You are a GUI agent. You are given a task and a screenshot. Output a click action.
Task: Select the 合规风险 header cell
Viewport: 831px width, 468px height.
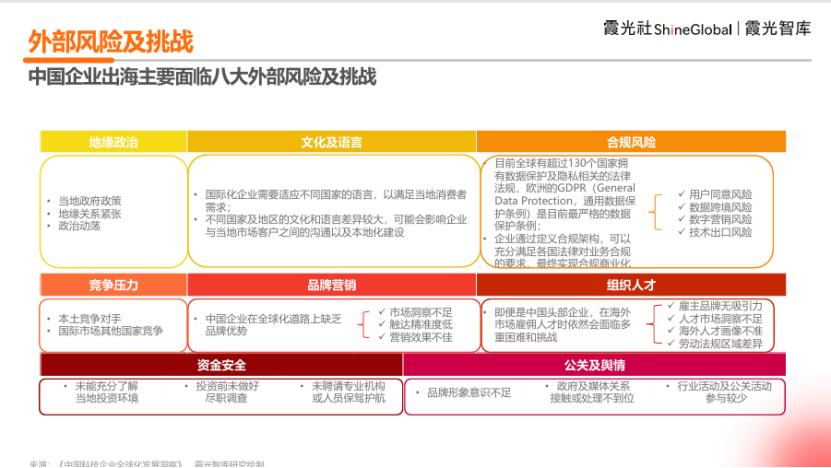click(631, 142)
